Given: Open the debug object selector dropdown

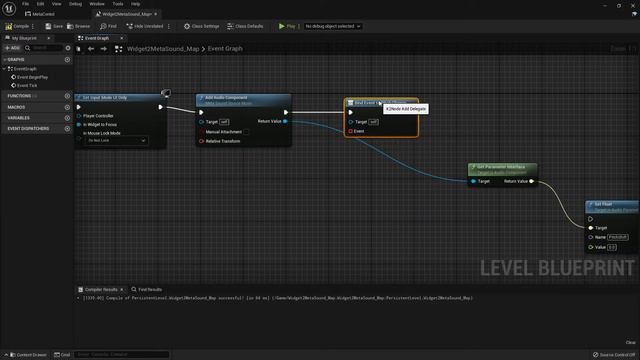Looking at the screenshot, I should tap(333, 26).
